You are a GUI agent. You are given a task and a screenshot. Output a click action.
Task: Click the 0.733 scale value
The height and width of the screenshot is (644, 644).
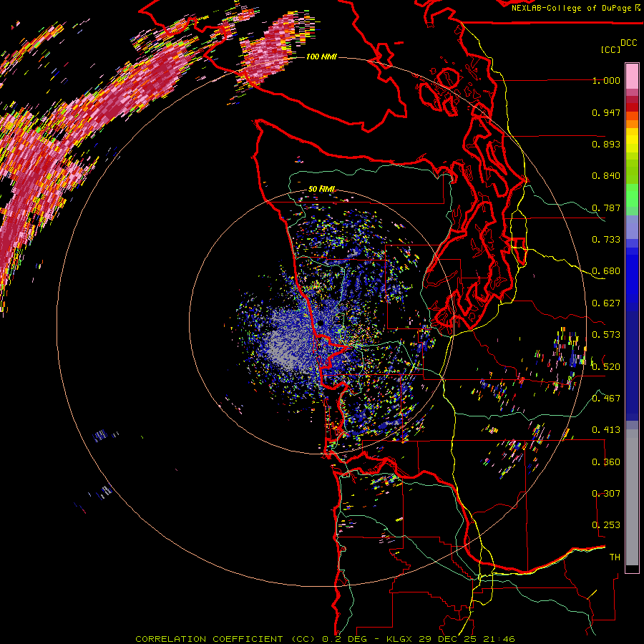coord(606,240)
